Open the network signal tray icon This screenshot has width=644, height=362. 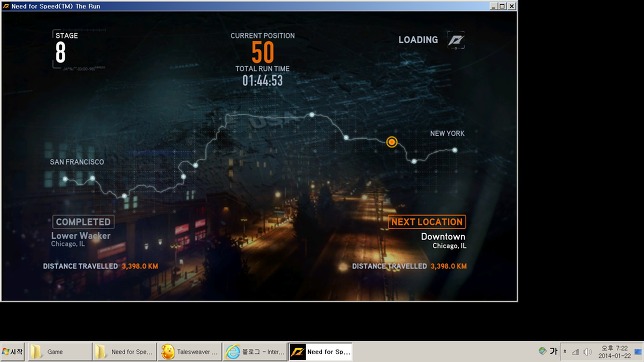tap(576, 352)
